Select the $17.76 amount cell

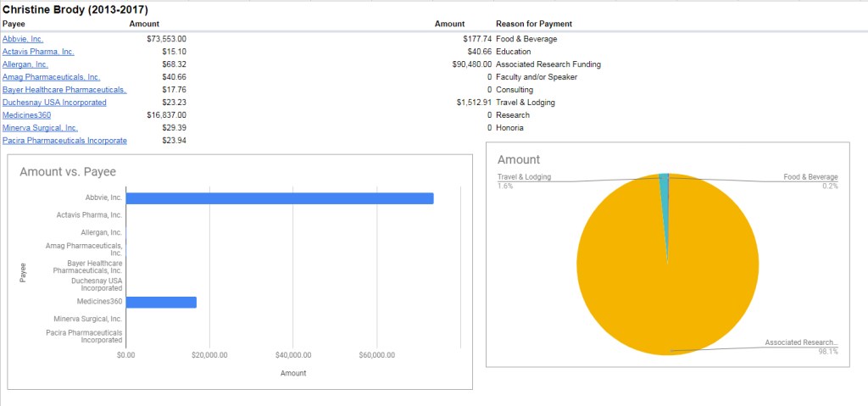pyautogui.click(x=175, y=91)
